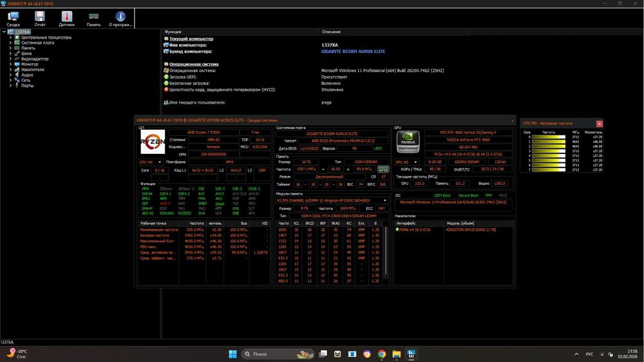
Task: Select Порты item in the tree
Action: (x=27, y=86)
